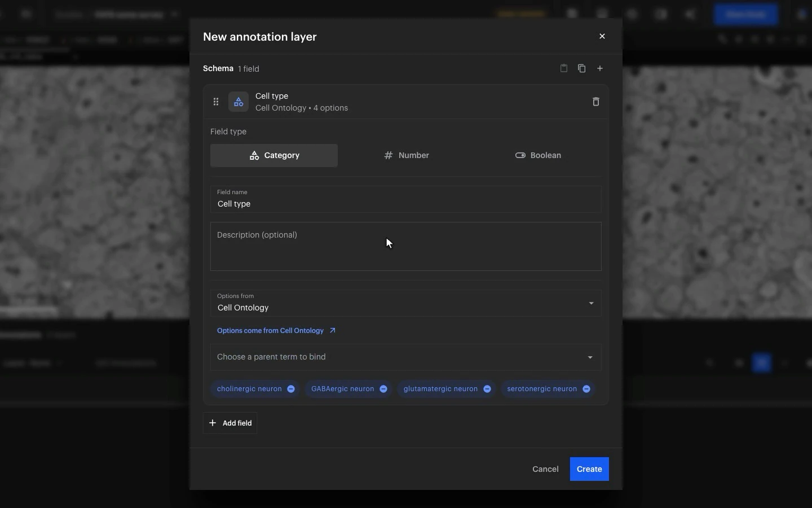The image size is (812, 508).
Task: Click the plus icon in the Schema header
Action: click(x=601, y=69)
